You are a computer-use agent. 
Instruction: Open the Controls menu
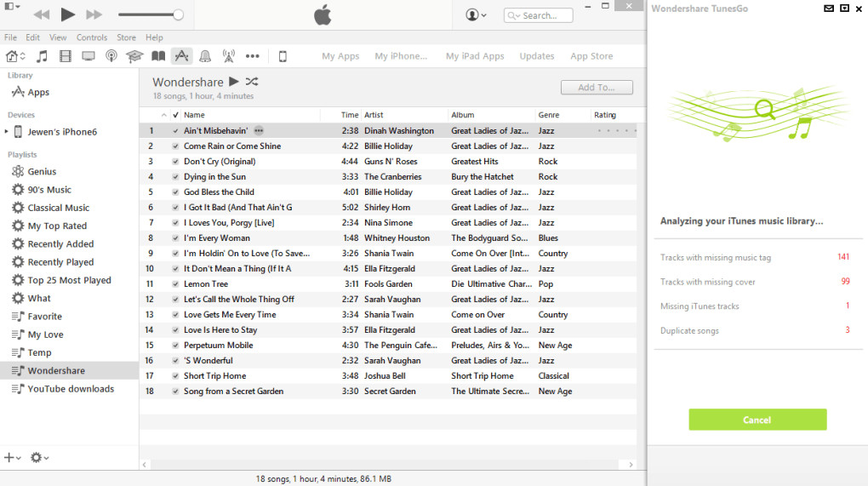(x=92, y=37)
